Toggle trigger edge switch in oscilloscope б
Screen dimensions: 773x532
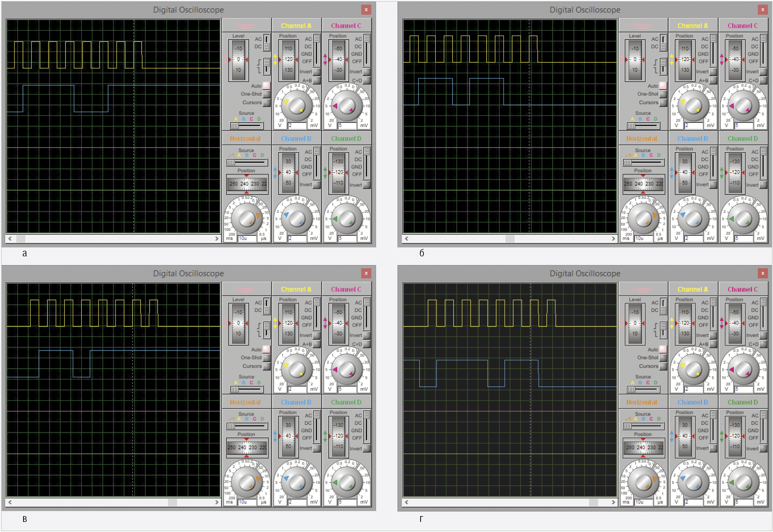tap(663, 66)
